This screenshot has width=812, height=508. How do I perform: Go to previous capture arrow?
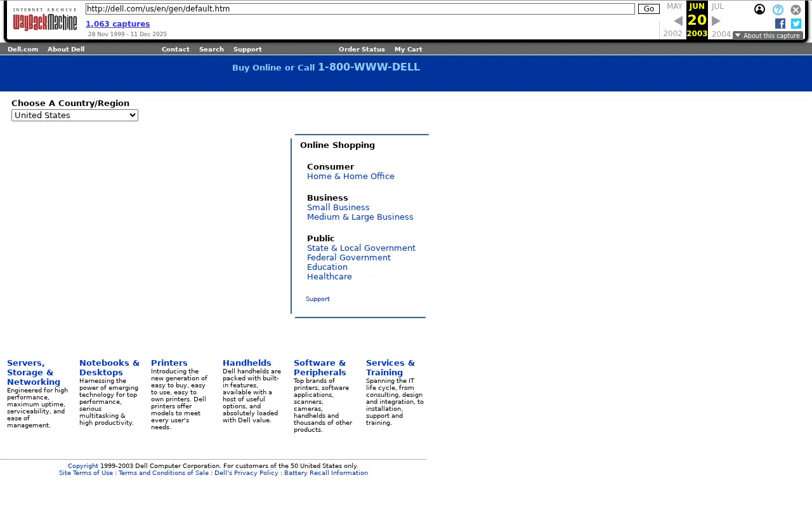coord(678,21)
